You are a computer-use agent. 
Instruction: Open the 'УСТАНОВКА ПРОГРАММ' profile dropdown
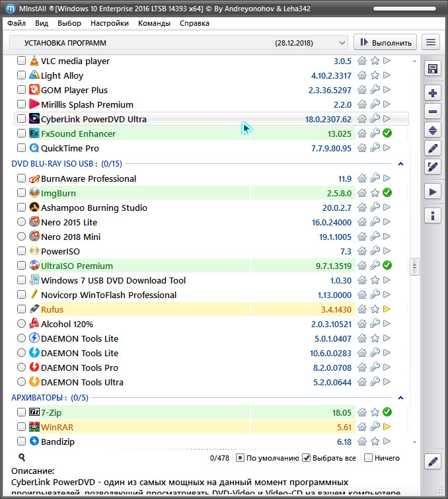click(178, 43)
